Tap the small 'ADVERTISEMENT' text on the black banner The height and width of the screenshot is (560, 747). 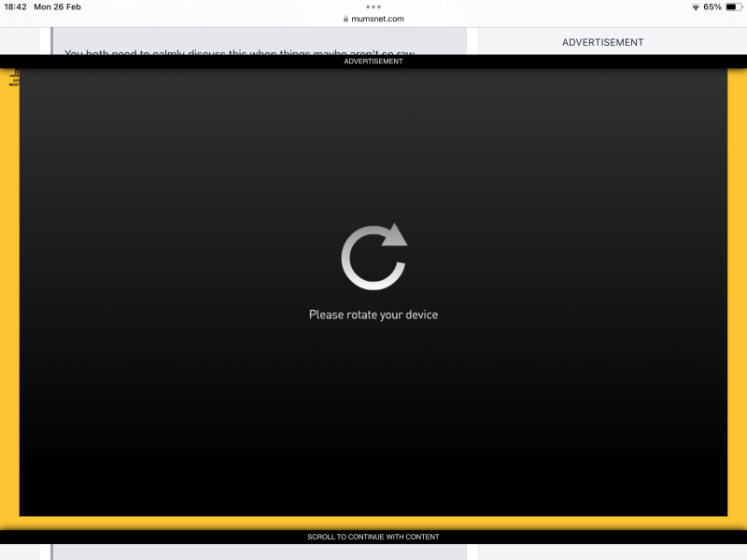click(x=373, y=60)
